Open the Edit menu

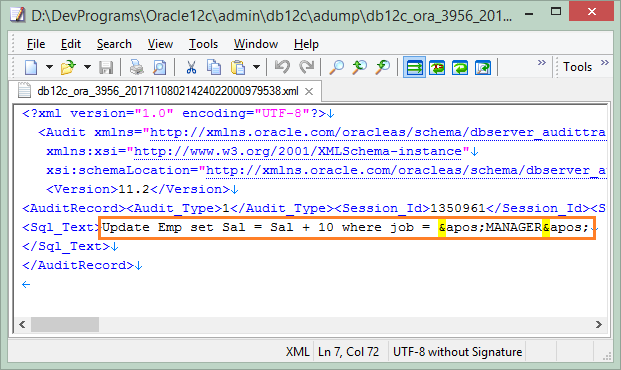point(70,44)
